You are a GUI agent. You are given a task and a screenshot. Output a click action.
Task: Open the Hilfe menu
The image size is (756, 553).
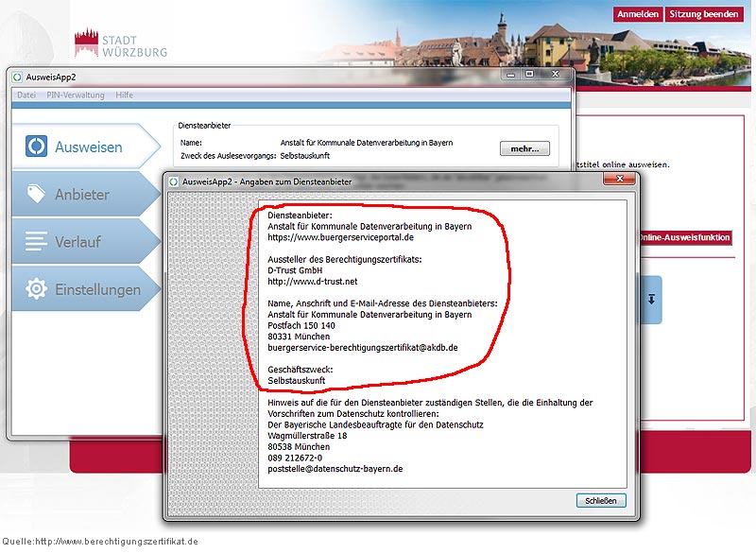[x=124, y=95]
